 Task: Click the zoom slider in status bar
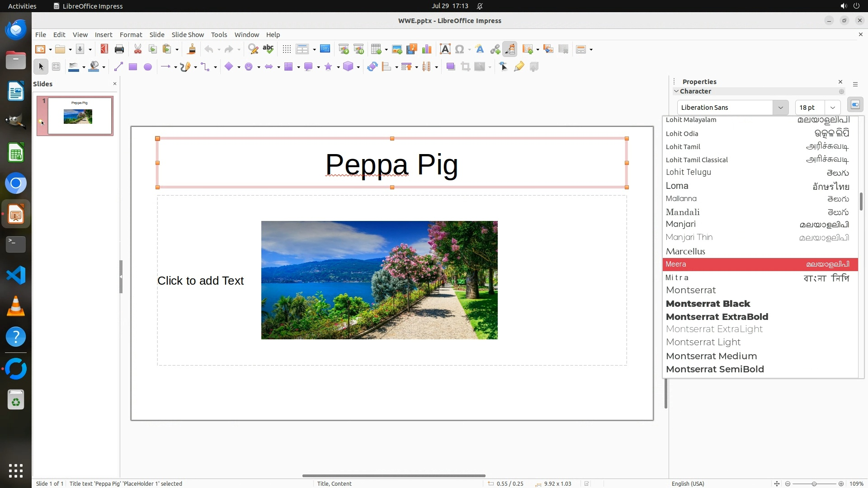[x=814, y=483]
